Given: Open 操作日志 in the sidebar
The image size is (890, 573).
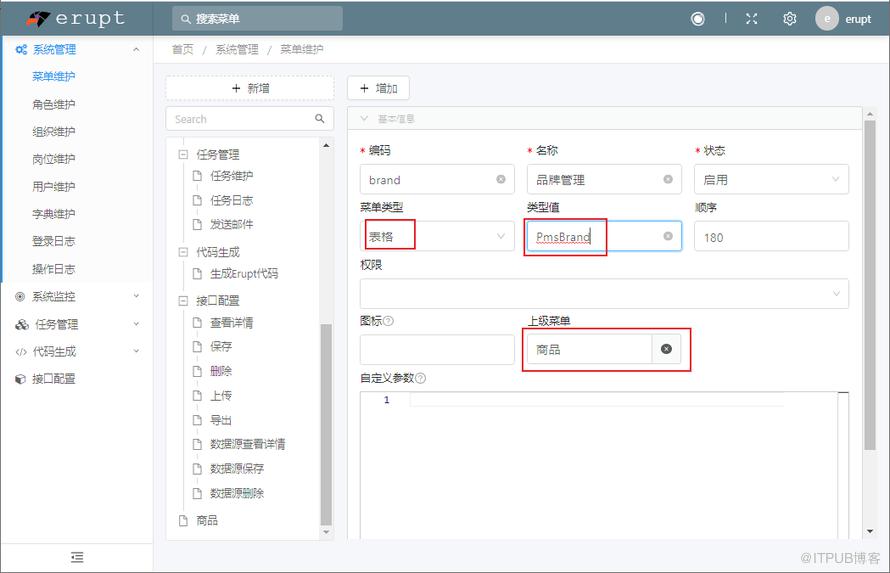Looking at the screenshot, I should (x=53, y=269).
